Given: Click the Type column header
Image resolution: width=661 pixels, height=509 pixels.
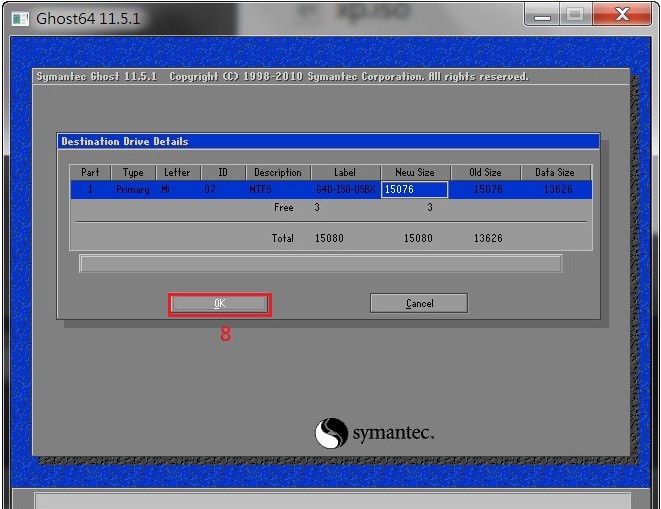Looking at the screenshot, I should [x=133, y=172].
